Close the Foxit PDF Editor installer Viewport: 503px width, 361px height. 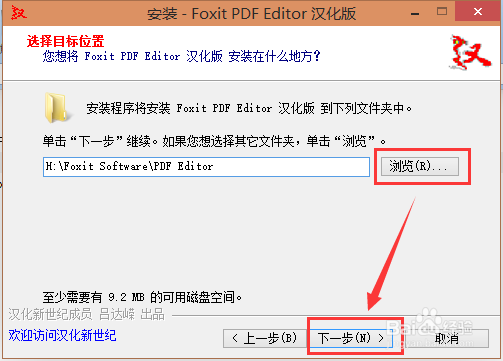tap(478, 12)
